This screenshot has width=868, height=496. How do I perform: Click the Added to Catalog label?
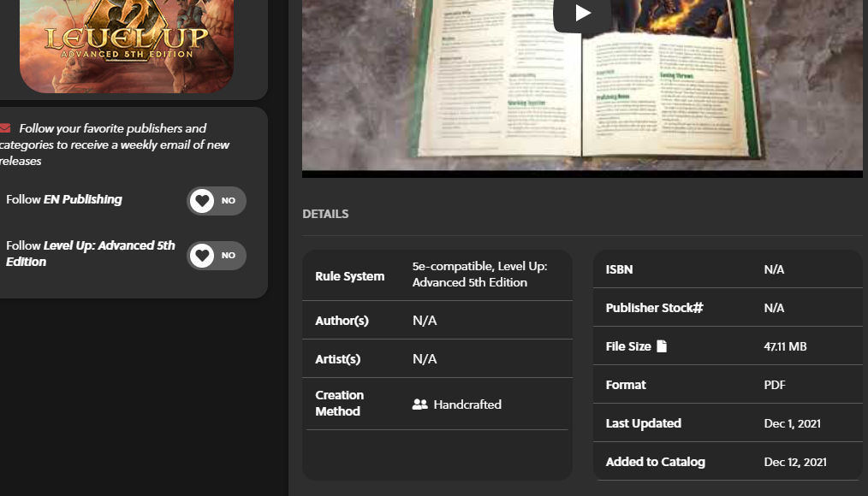656,462
